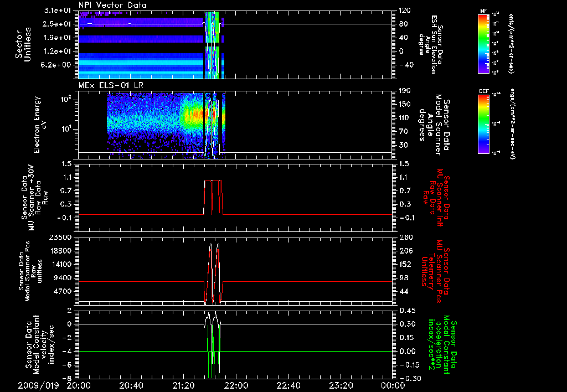
Task: Click the 190 scanner angle tick label
Action: [x=405, y=91]
